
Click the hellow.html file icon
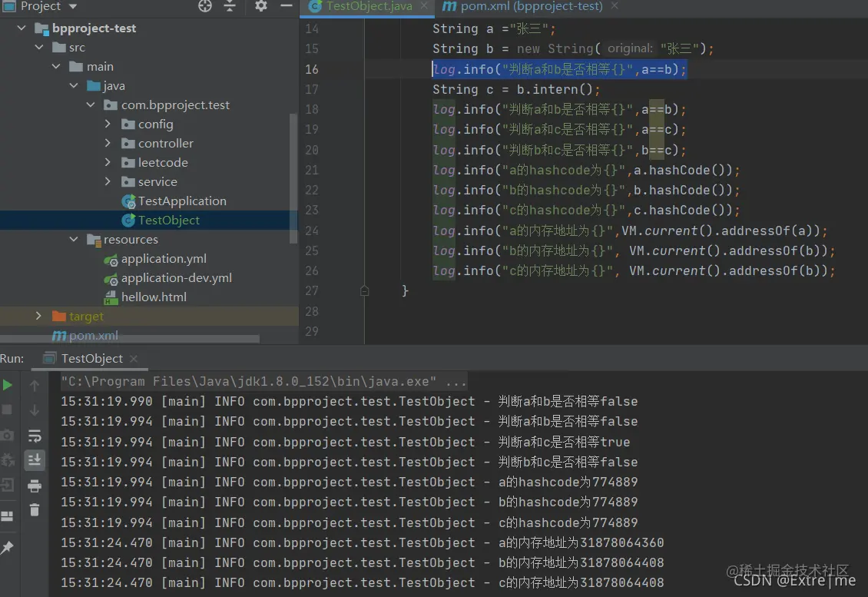pos(111,297)
